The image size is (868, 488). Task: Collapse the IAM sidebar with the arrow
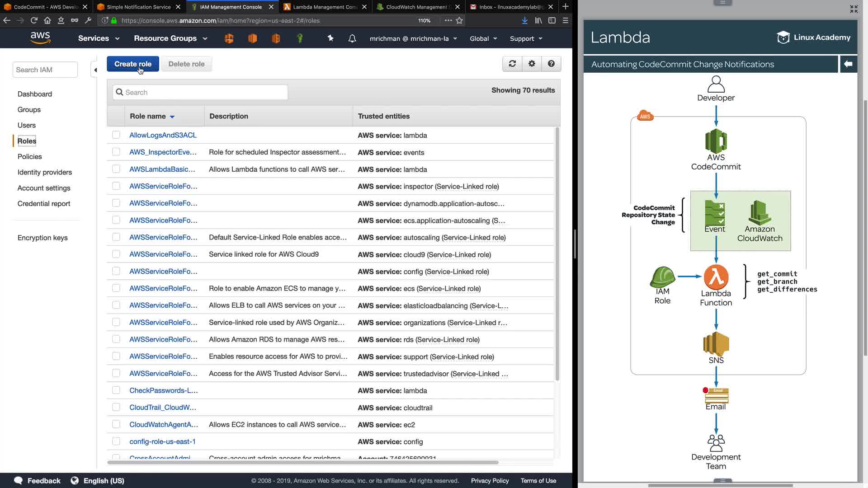(95, 70)
